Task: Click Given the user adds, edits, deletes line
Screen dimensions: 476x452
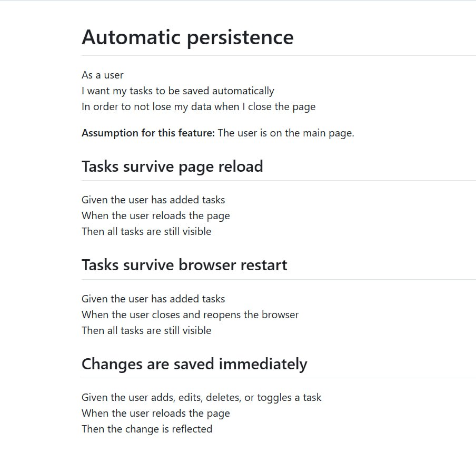Action: coord(201,398)
